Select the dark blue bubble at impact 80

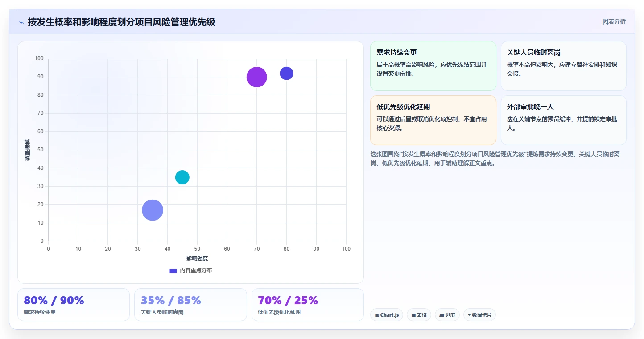point(286,73)
